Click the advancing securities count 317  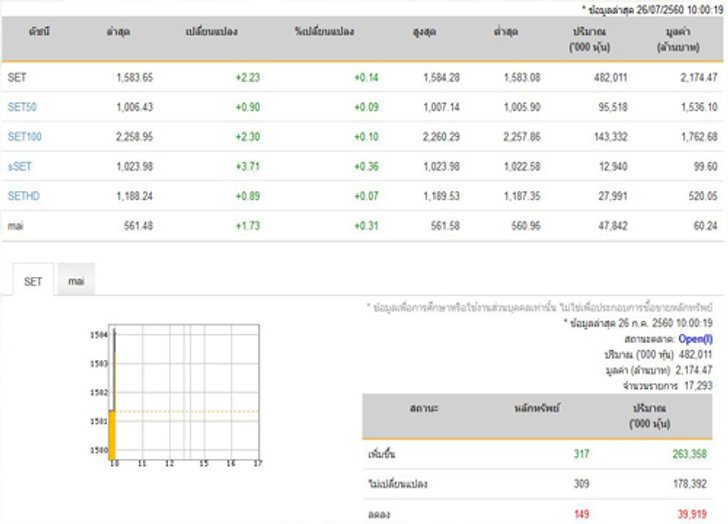click(581, 454)
